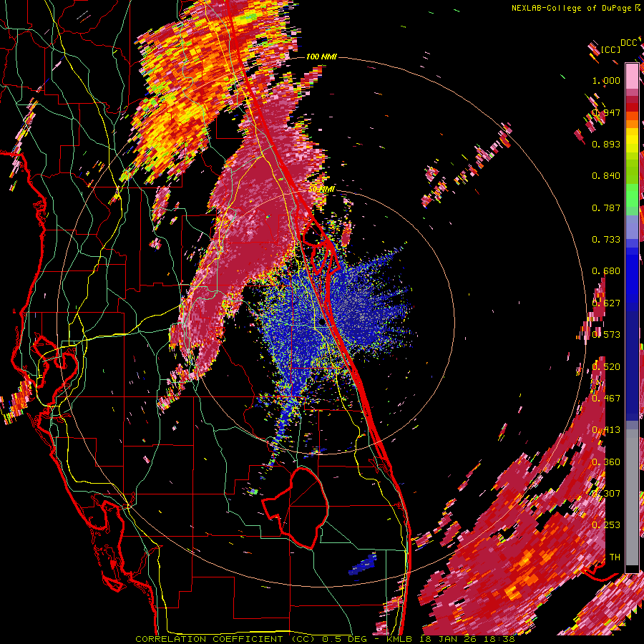644x644 pixels.
Task: Click the 0.520 scale label
Action: 606,367
